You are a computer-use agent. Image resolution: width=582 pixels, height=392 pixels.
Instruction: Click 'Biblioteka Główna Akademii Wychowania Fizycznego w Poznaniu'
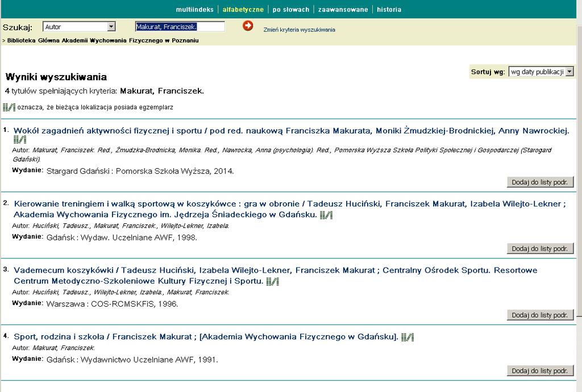[x=103, y=40]
